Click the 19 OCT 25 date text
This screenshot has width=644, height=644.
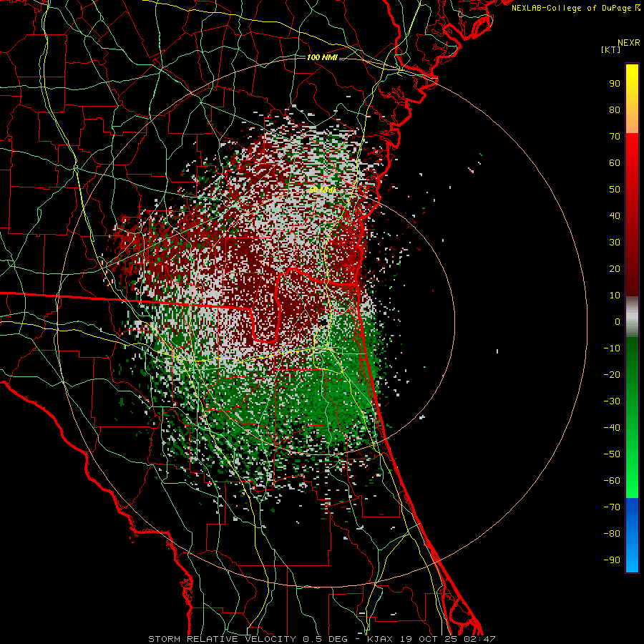click(x=430, y=639)
